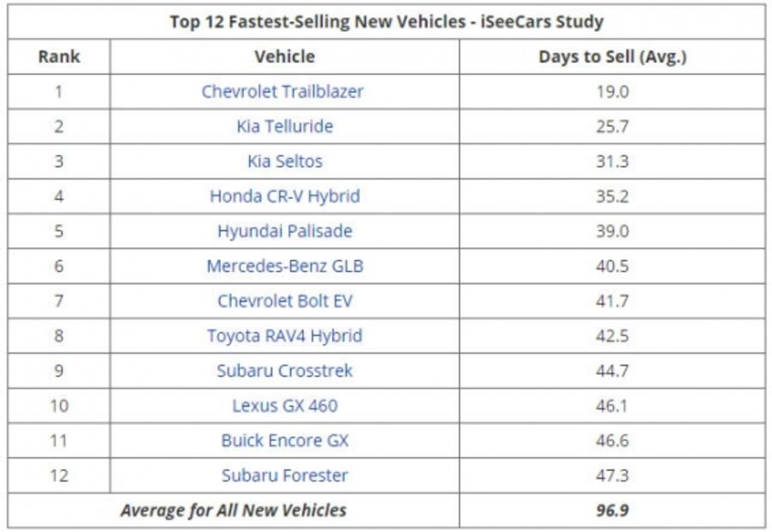Viewport: 772px width, 532px height.
Task: Open the Mercedes-Benz GLB link
Action: (284, 266)
